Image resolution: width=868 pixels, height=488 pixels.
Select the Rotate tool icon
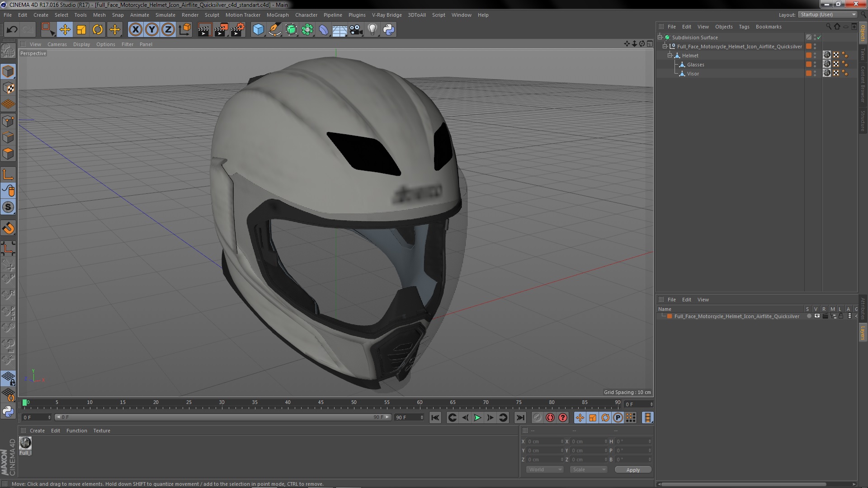point(98,30)
